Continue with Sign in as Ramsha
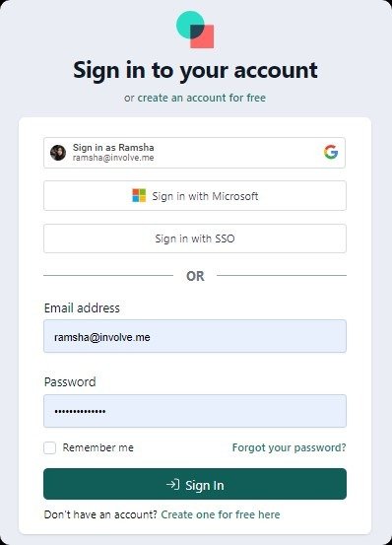The height and width of the screenshot is (545, 392). [x=195, y=153]
